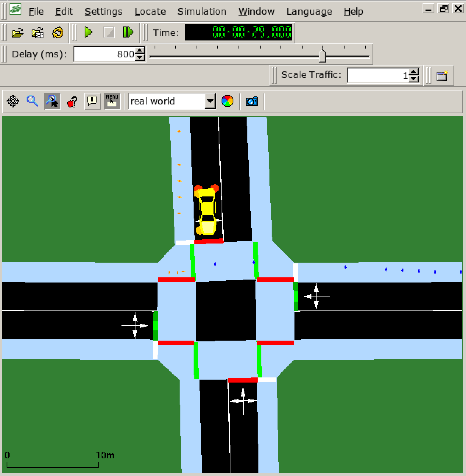This screenshot has height=476, width=466.
Task: Click the Open Network icon
Action: point(38,33)
